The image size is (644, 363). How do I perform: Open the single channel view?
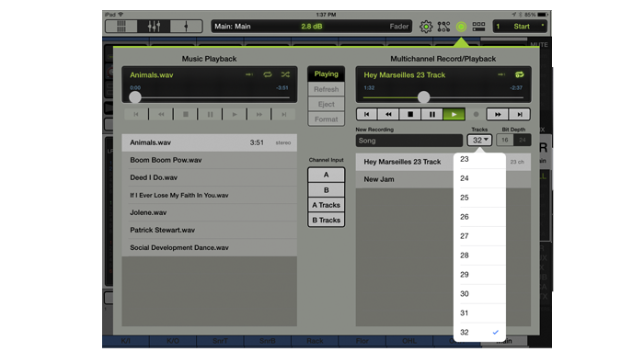tap(186, 27)
